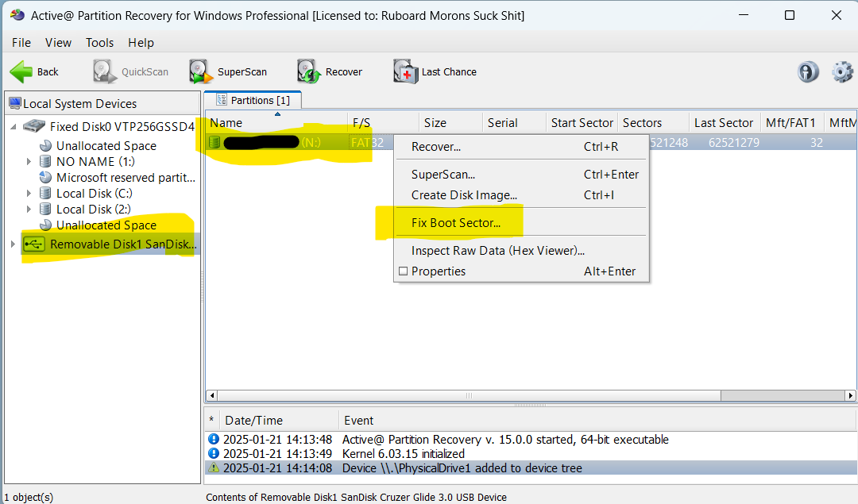
Task: Click the partition list horizontal scrollbar track
Action: pyautogui.click(x=783, y=395)
